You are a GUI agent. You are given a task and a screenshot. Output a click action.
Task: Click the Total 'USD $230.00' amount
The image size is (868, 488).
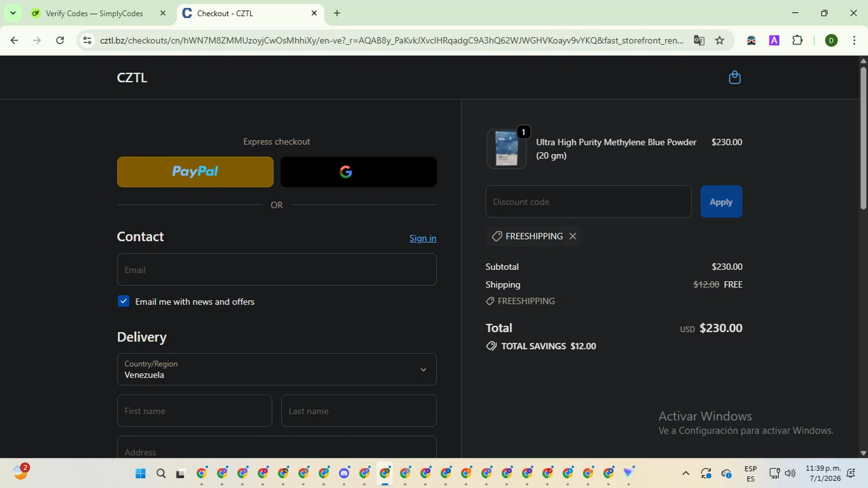click(x=711, y=328)
